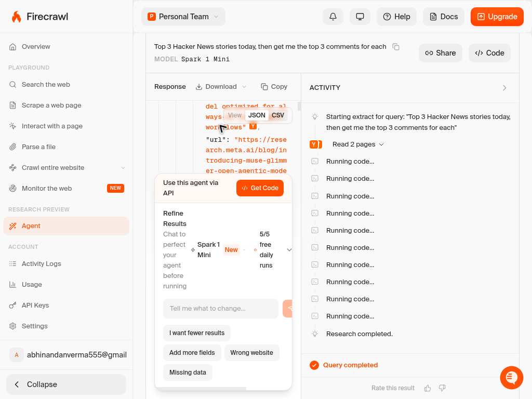Screen dimensions: 532x399
Task: Click the monitor display icon button
Action: (360, 17)
